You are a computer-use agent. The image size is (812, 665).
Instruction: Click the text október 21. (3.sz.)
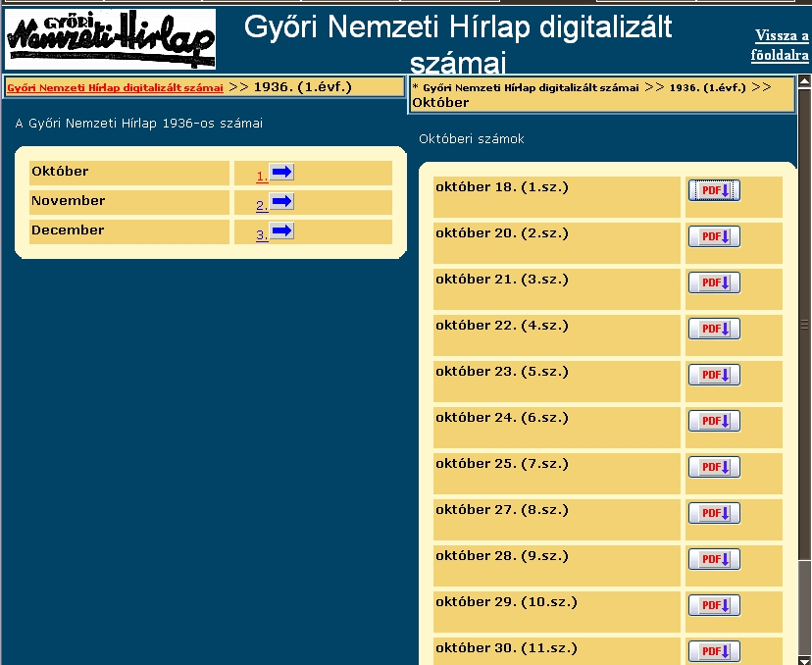point(502,280)
